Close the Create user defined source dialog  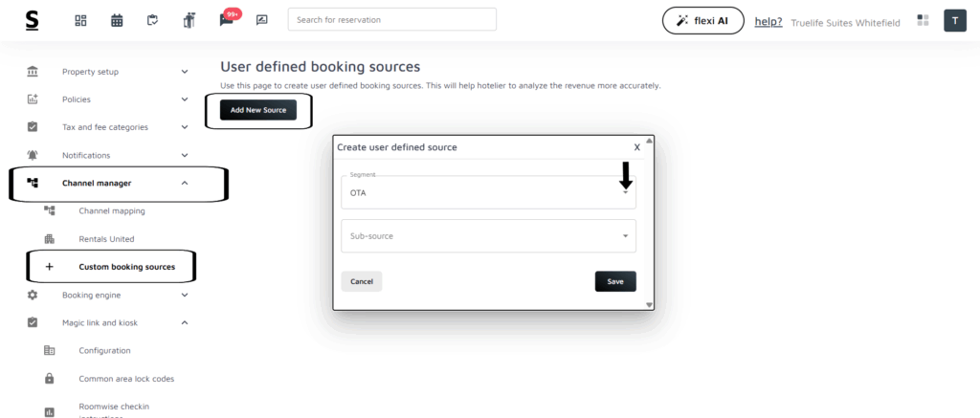[x=636, y=147]
